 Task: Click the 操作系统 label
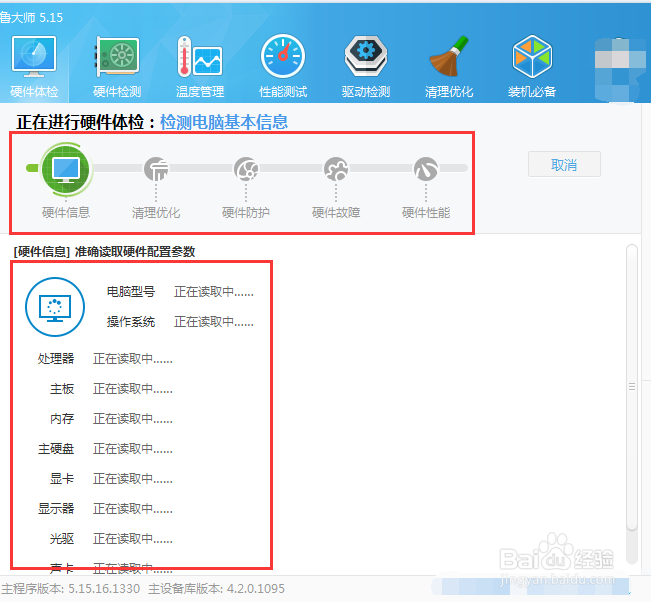click(x=131, y=322)
